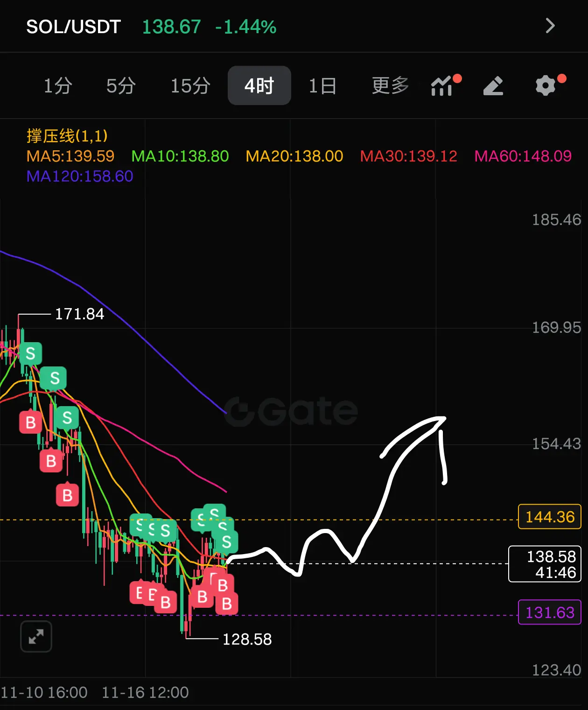588x710 pixels.
Task: Click the 11-16 12:00 time label
Action: 145,692
